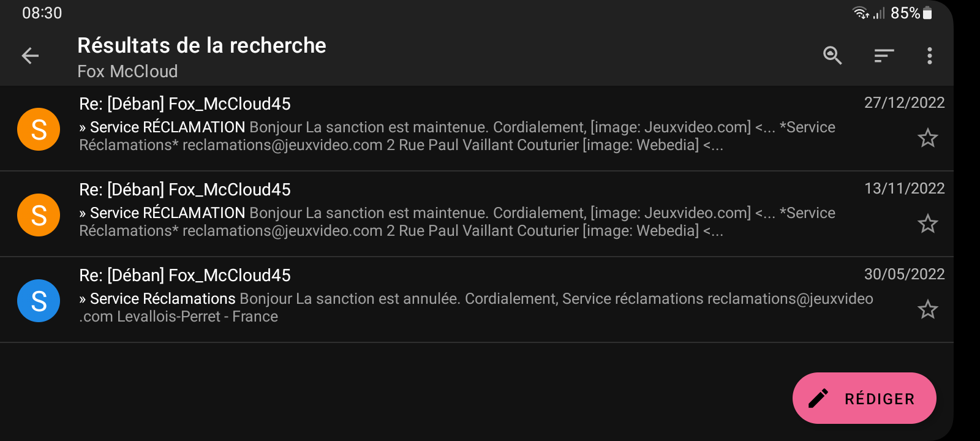The image size is (980, 441).
Task: Select blue sender avatar of 30/05/2022 email
Action: [x=39, y=301]
